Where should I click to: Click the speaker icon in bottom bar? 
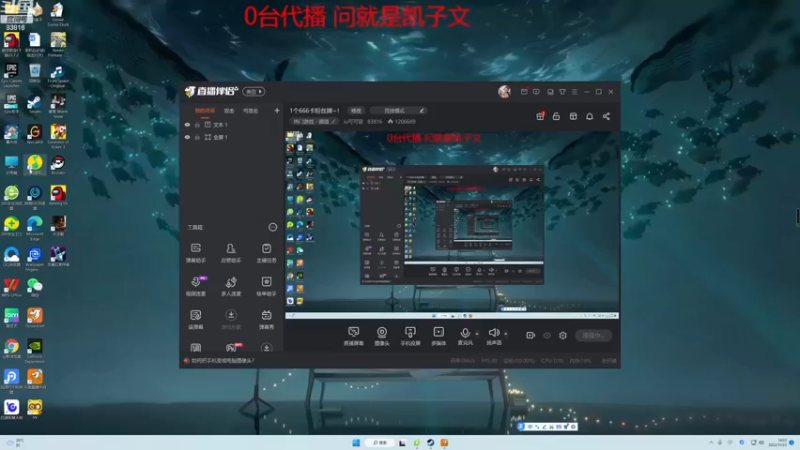[493, 333]
